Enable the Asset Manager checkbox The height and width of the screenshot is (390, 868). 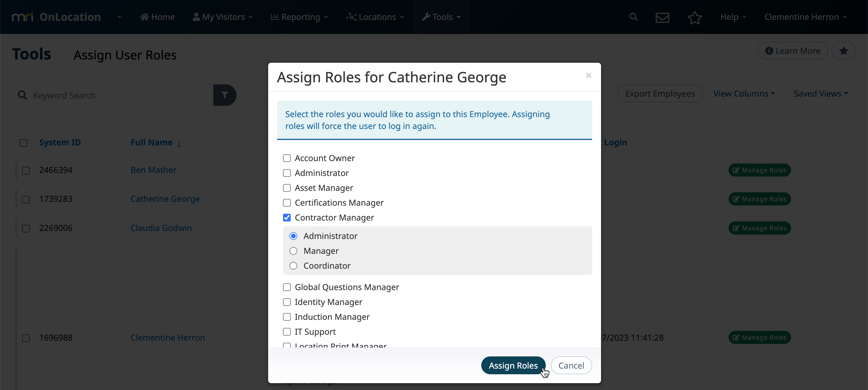[287, 188]
